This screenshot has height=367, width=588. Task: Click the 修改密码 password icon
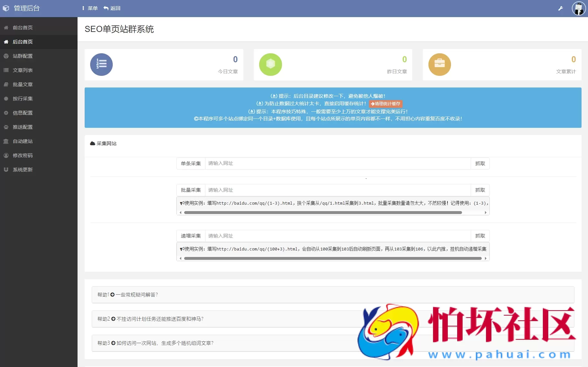coord(6,155)
